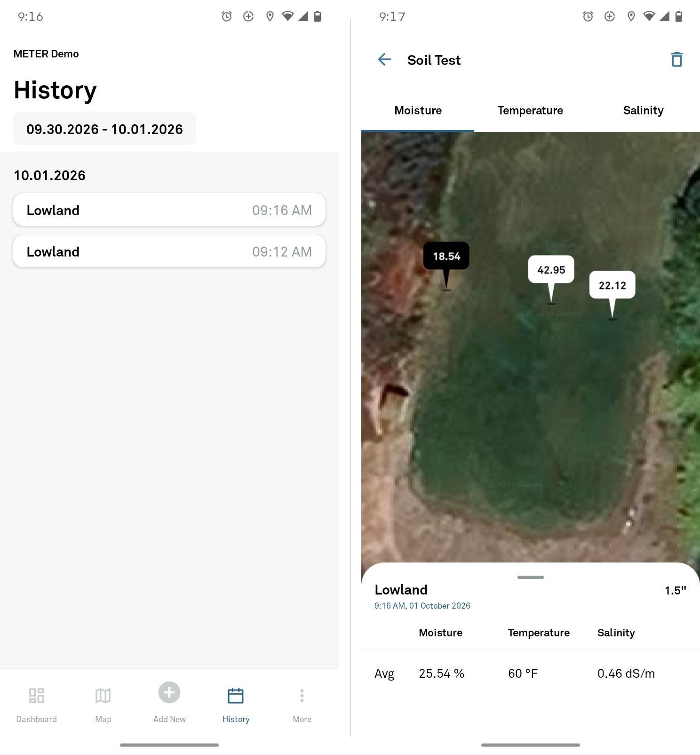Open the Lowland 09:12 AM history entry
Viewport: 700px width, 755px height.
[169, 251]
